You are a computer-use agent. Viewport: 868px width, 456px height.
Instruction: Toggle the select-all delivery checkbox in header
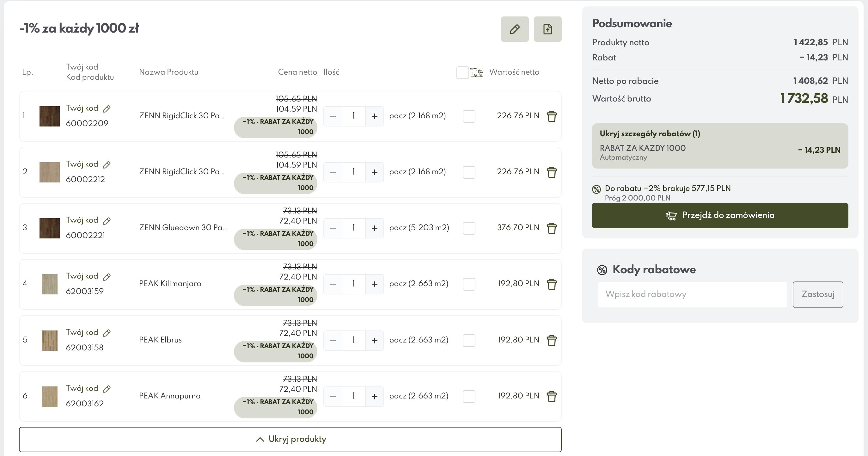tap(462, 72)
